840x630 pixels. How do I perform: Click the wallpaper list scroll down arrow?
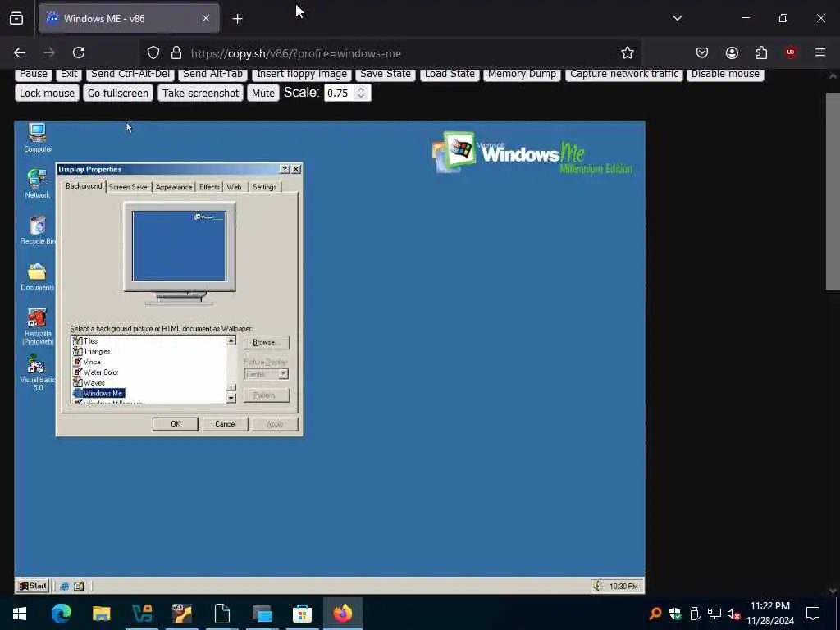click(x=231, y=398)
